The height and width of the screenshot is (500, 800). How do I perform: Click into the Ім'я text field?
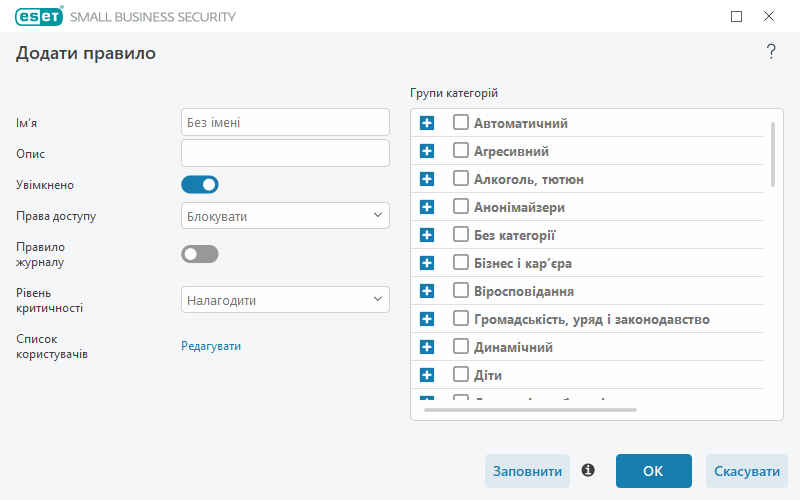[x=285, y=122]
